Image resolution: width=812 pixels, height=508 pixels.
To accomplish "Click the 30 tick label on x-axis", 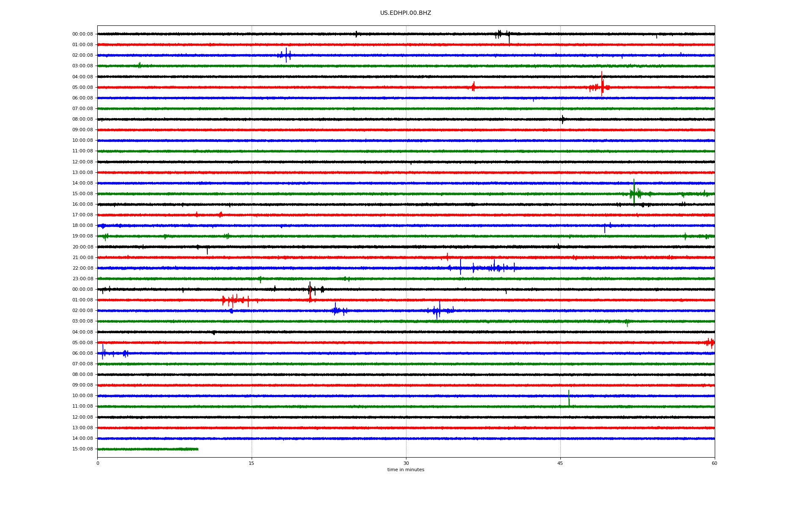I will click(406, 463).
